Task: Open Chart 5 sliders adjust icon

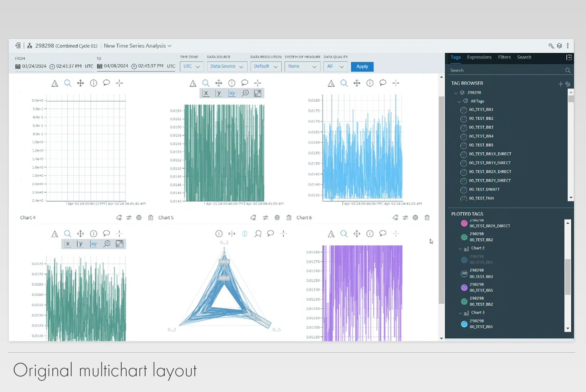Action: [x=266, y=218]
